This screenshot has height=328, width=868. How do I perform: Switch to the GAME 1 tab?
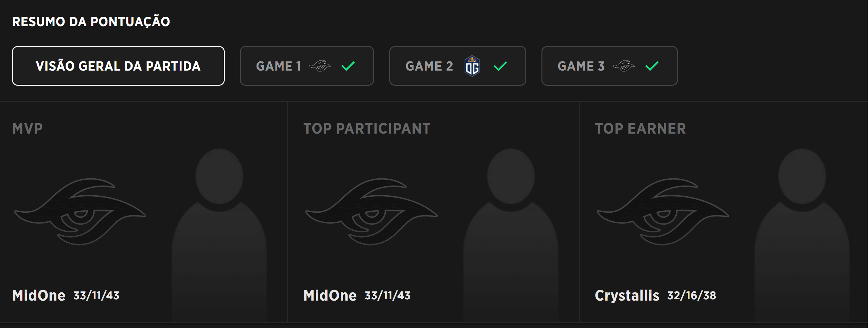pos(306,66)
